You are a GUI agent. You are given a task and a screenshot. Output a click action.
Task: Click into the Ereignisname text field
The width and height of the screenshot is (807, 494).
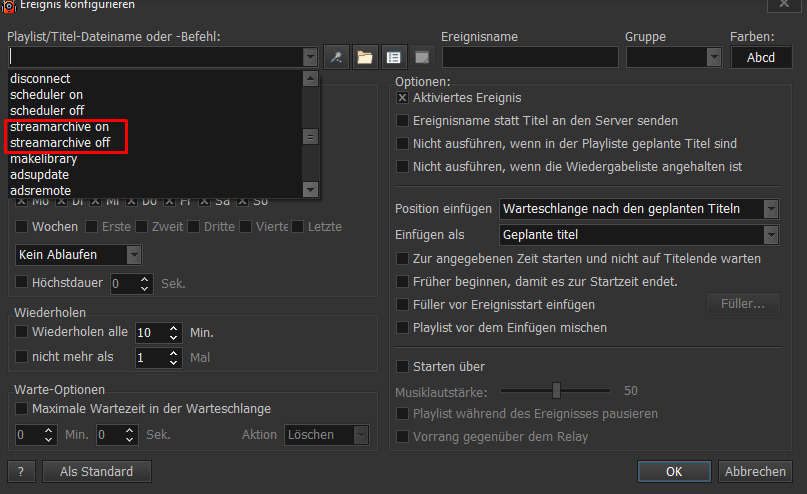tap(529, 57)
